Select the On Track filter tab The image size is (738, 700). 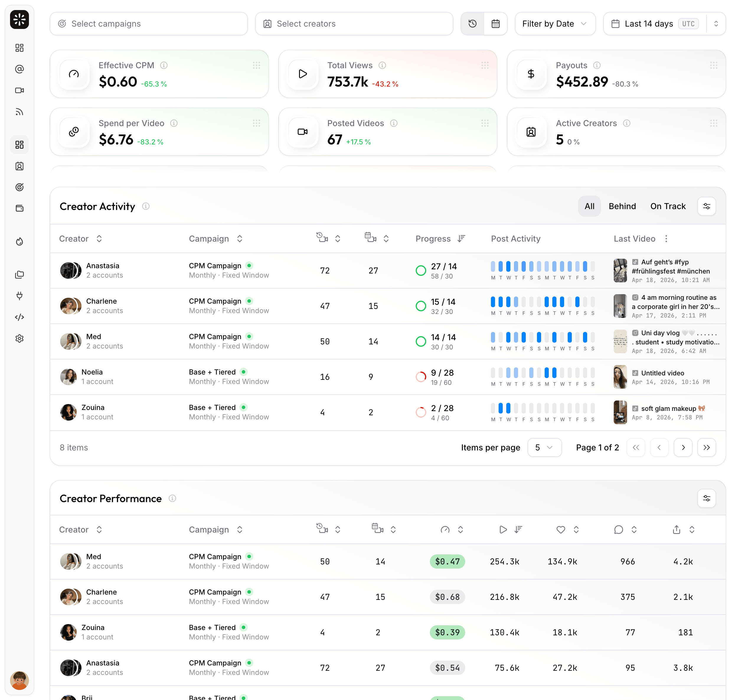click(x=668, y=206)
